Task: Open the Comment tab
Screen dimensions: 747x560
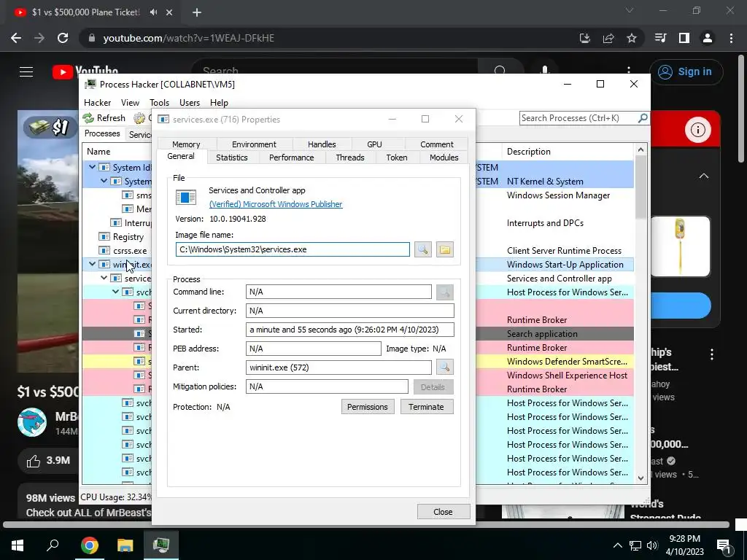Action: [436, 144]
